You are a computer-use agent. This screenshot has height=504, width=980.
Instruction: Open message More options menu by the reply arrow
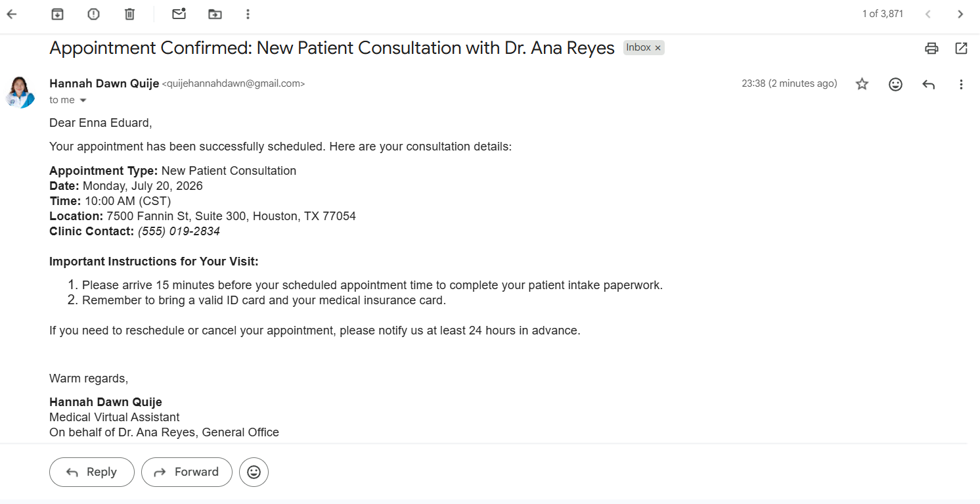pyautogui.click(x=961, y=84)
